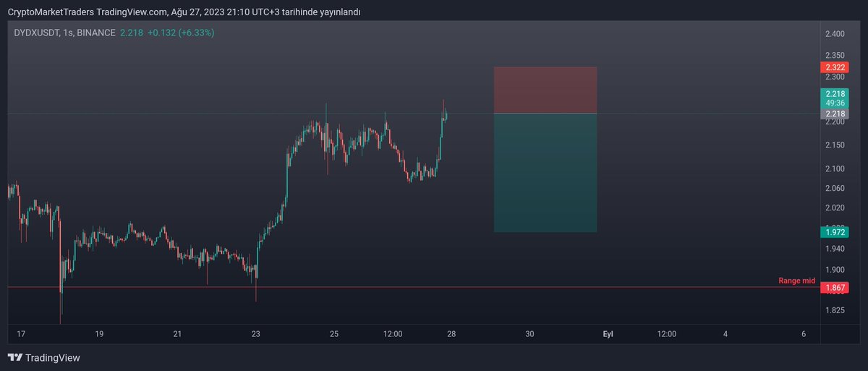Click date label 23 on time axis
The height and width of the screenshot is (371, 868).
255,334
